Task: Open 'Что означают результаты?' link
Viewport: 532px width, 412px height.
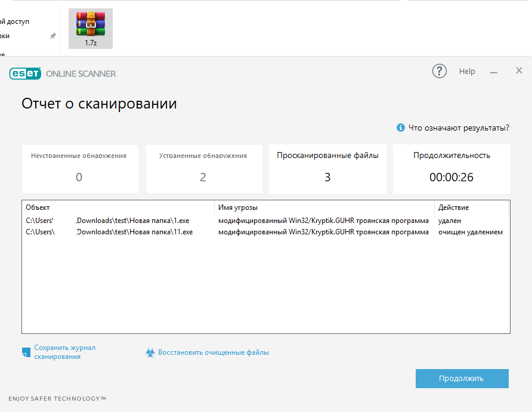Action: [x=459, y=128]
